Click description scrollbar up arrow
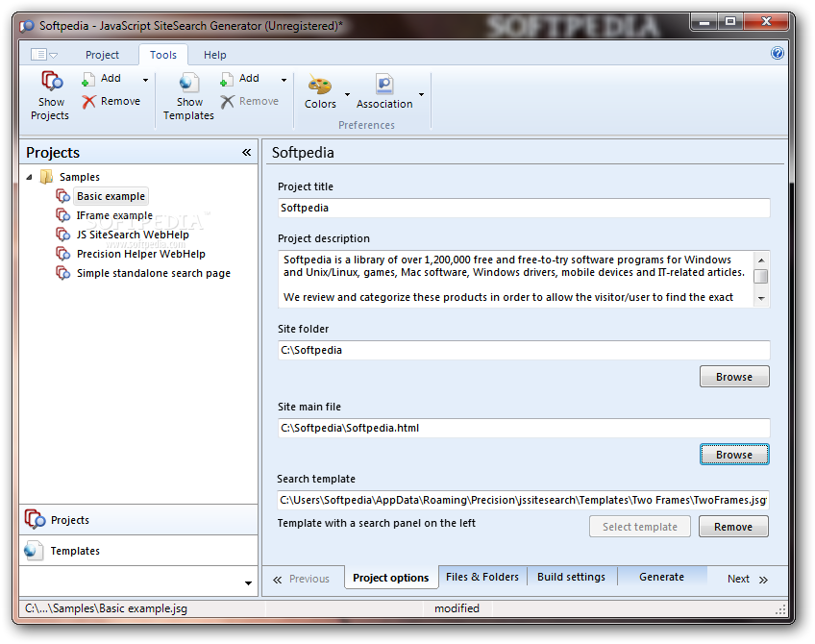The height and width of the screenshot is (644, 815). [761, 260]
